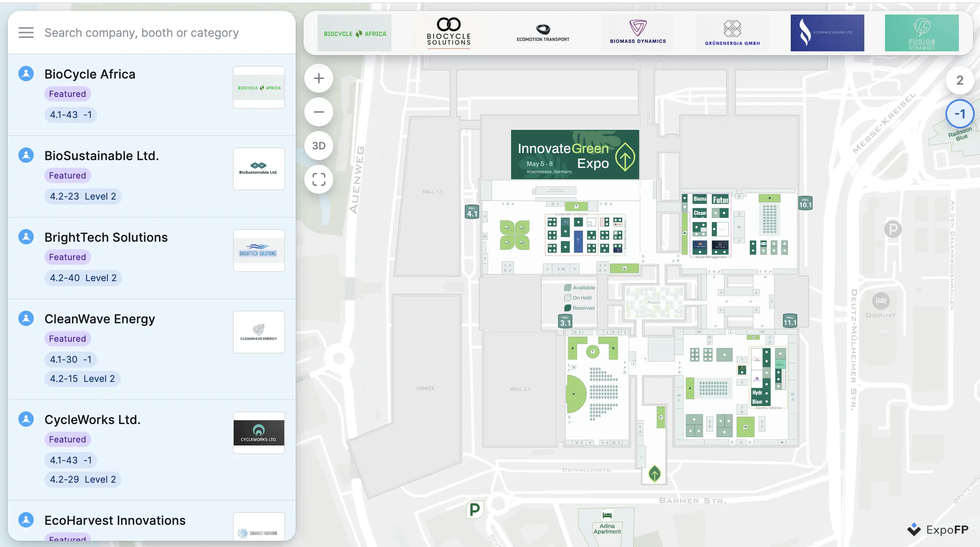
Task: Open BioSustainable Ltd. booth 4.2-23 tag
Action: [83, 197]
